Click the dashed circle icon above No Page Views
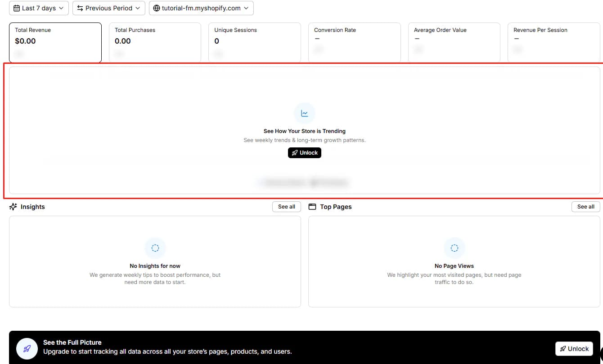This screenshot has height=364, width=603. coord(454,248)
